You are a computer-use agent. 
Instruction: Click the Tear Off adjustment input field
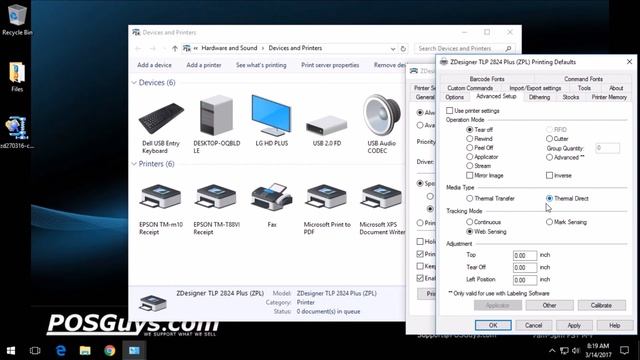(x=525, y=268)
